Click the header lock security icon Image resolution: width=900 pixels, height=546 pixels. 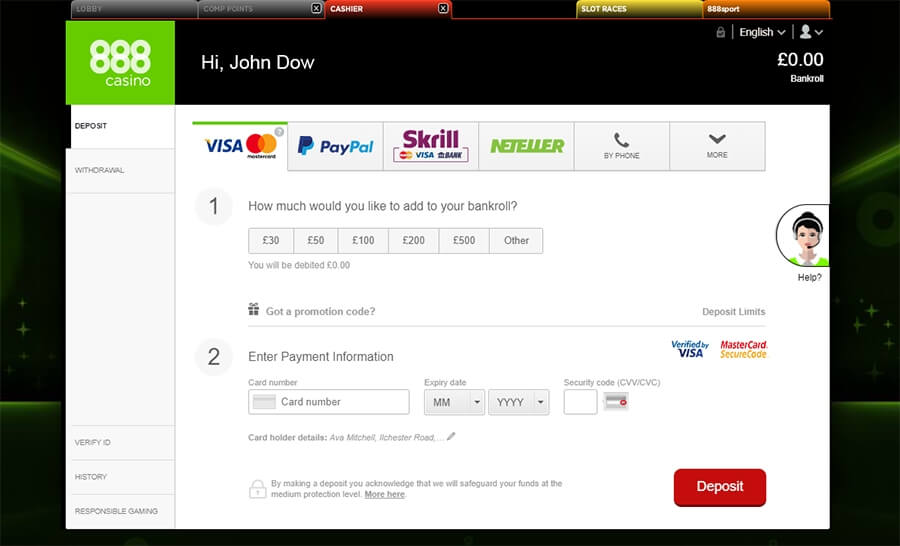(721, 33)
